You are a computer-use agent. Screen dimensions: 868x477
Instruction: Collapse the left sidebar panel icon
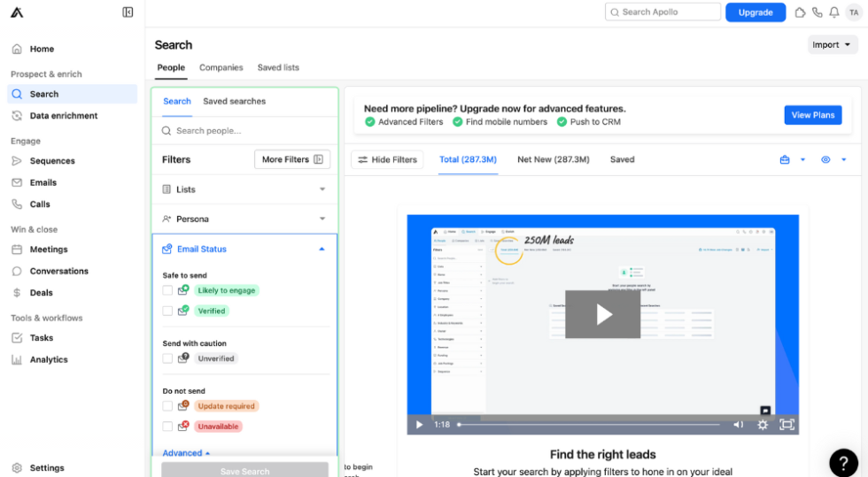pos(128,12)
